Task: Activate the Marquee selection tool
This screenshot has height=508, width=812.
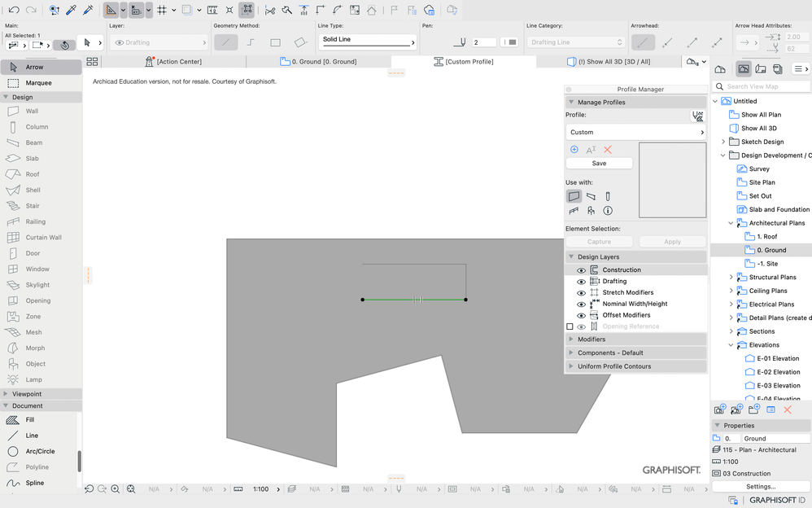Action: tap(37, 83)
